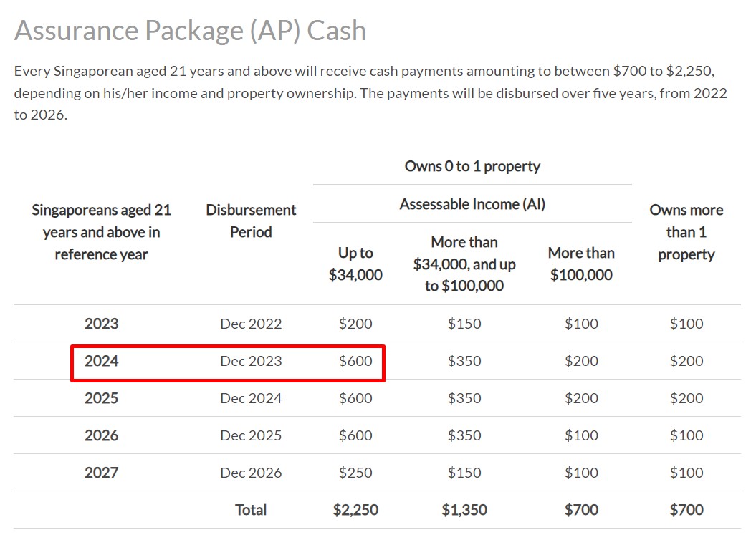Select the "Dec 2026" disbursement period cell
This screenshot has width=756, height=545.
pyautogui.click(x=251, y=473)
